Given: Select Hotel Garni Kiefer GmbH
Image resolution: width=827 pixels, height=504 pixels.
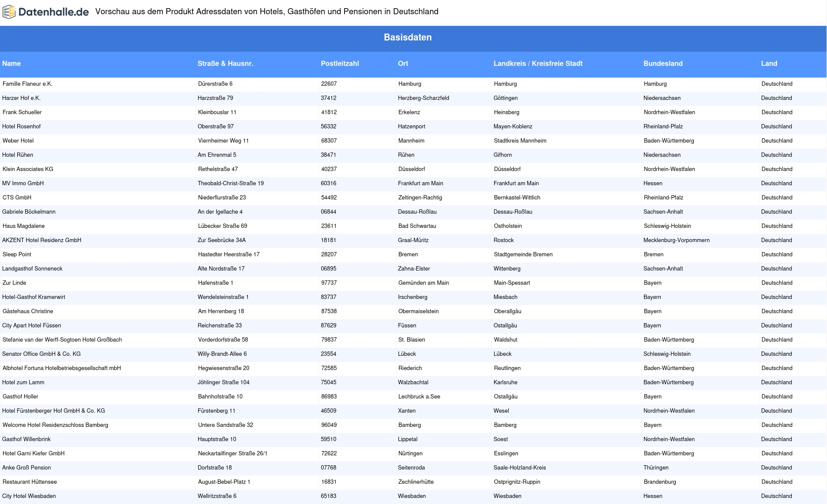Looking at the screenshot, I should 34,454.
